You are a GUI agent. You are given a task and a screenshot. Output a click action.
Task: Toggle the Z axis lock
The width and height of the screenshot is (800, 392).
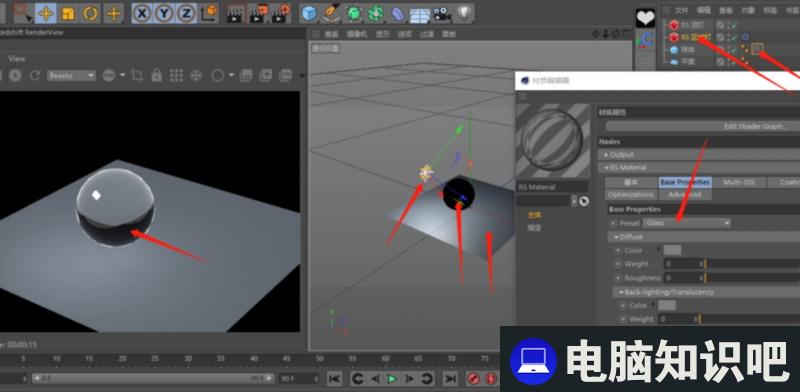pyautogui.click(x=186, y=13)
